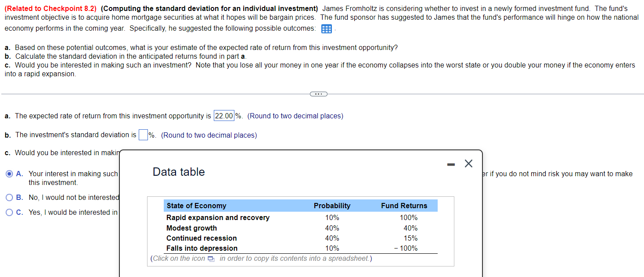Select the Modest growth row label

[x=191, y=228]
